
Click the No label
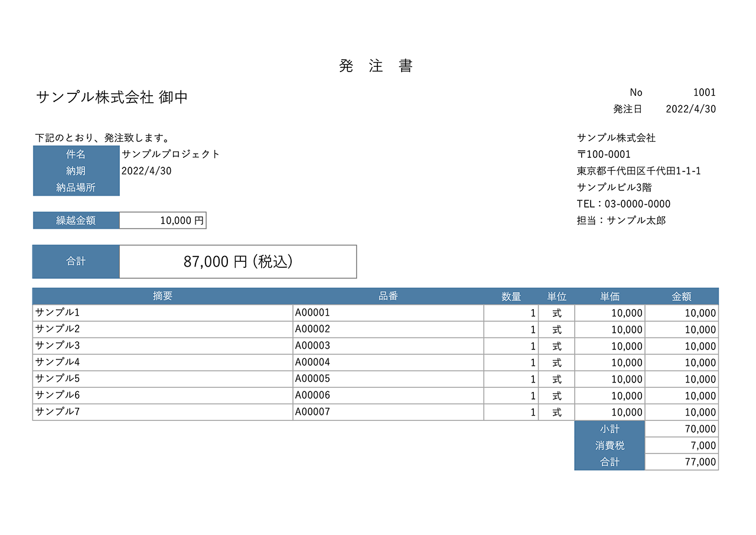pos(636,92)
